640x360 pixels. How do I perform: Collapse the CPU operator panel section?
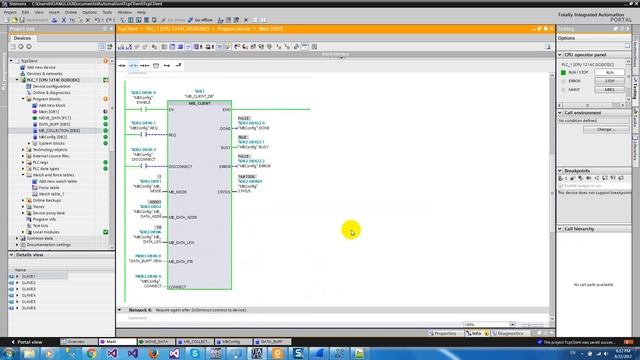(560, 55)
